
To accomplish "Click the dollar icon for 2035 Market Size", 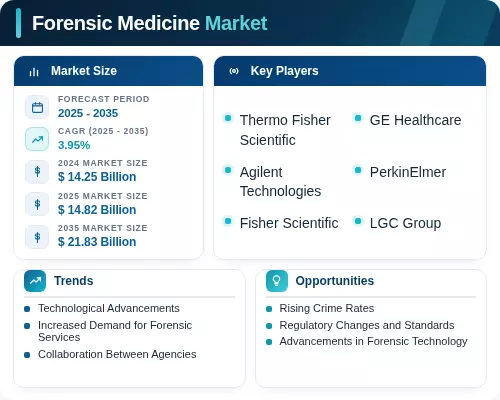I will pyautogui.click(x=37, y=237).
